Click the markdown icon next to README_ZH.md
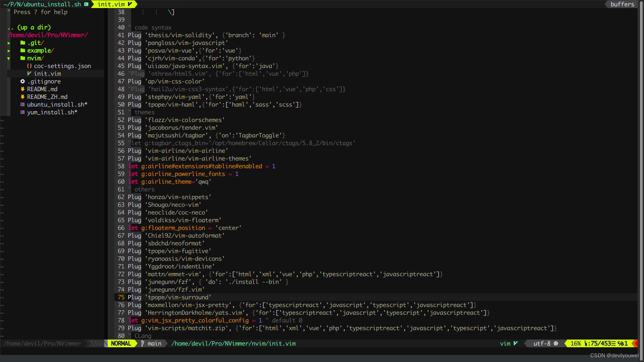This screenshot has height=362, width=644. (22, 97)
